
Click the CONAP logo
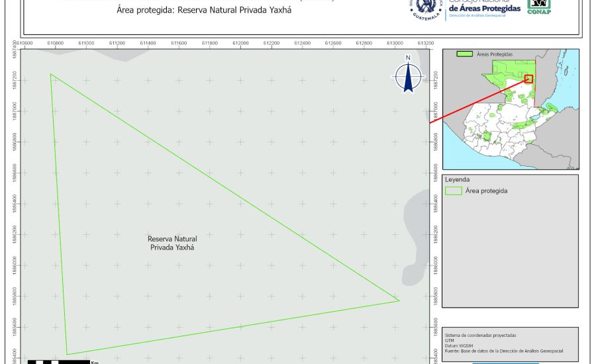pyautogui.click(x=538, y=5)
